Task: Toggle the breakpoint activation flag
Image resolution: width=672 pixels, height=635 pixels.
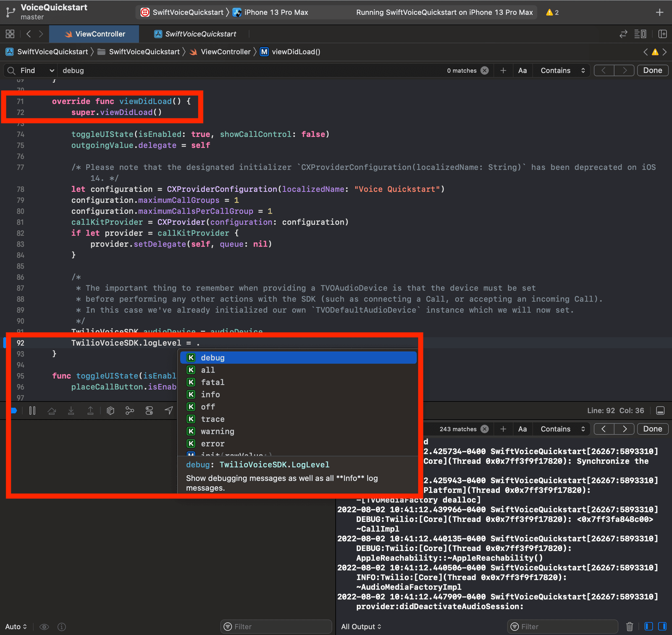Action: (14, 410)
